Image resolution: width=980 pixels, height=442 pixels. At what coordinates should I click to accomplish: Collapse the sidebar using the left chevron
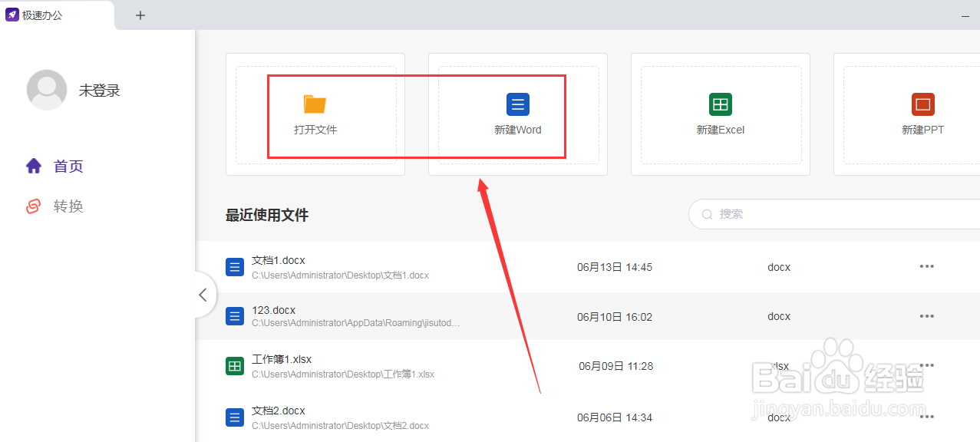(x=203, y=295)
